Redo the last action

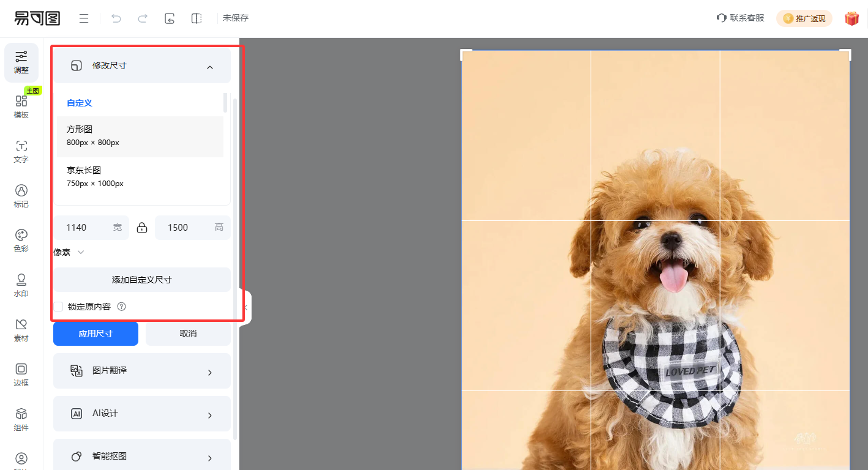[x=143, y=18]
